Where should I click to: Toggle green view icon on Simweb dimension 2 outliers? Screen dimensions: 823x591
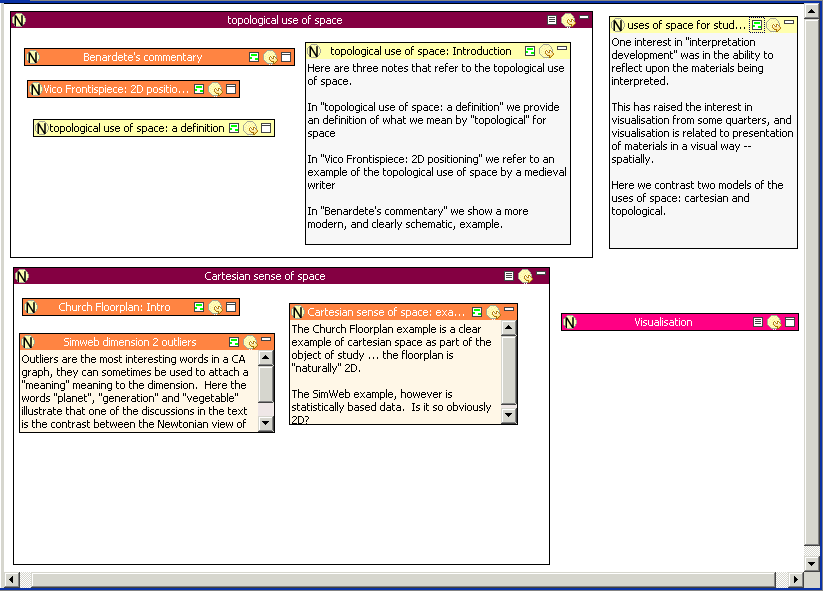click(x=234, y=342)
